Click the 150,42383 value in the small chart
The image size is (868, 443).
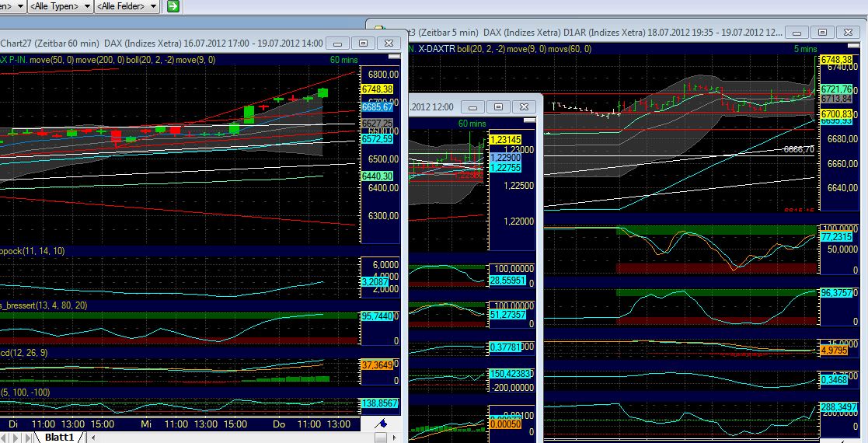tap(509, 374)
